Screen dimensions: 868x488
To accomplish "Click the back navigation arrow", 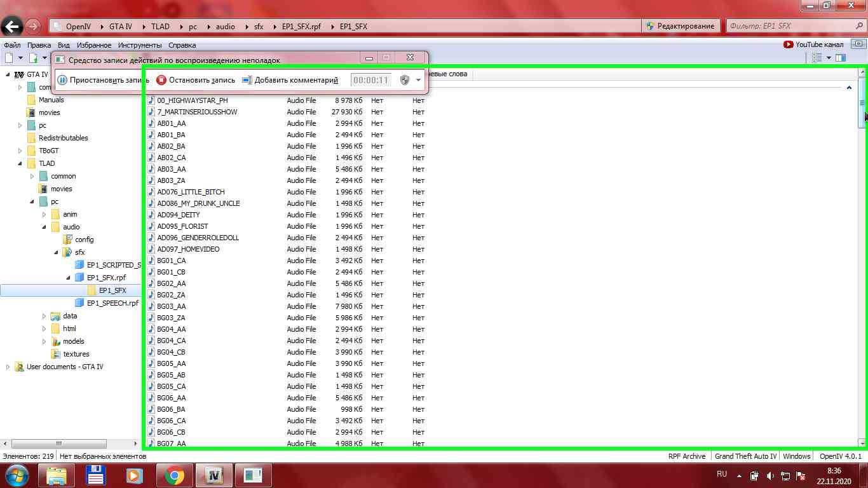I will (x=13, y=26).
